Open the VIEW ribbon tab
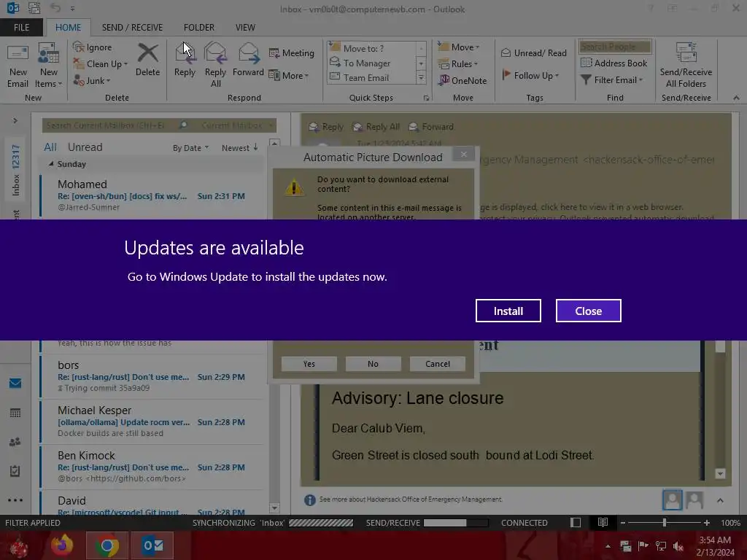 (245, 28)
